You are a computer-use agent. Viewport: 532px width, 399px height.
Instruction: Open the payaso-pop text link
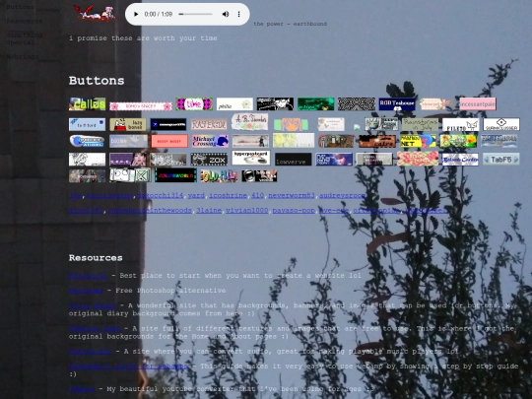(294, 211)
